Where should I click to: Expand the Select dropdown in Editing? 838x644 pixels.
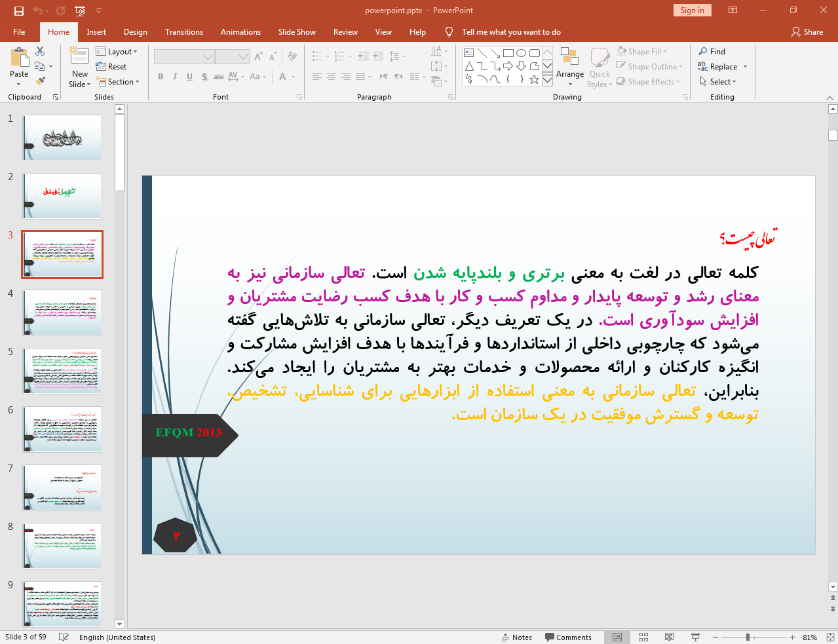[x=718, y=82]
